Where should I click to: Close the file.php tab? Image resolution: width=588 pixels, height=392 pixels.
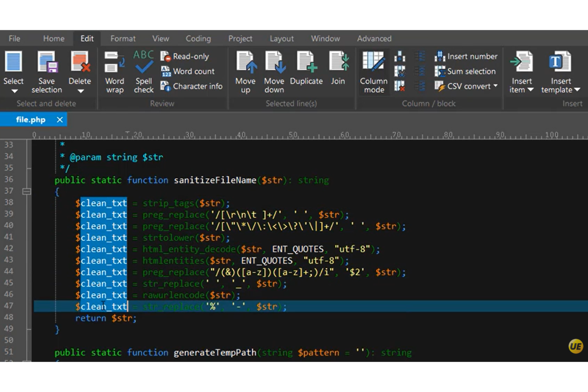[x=60, y=120]
